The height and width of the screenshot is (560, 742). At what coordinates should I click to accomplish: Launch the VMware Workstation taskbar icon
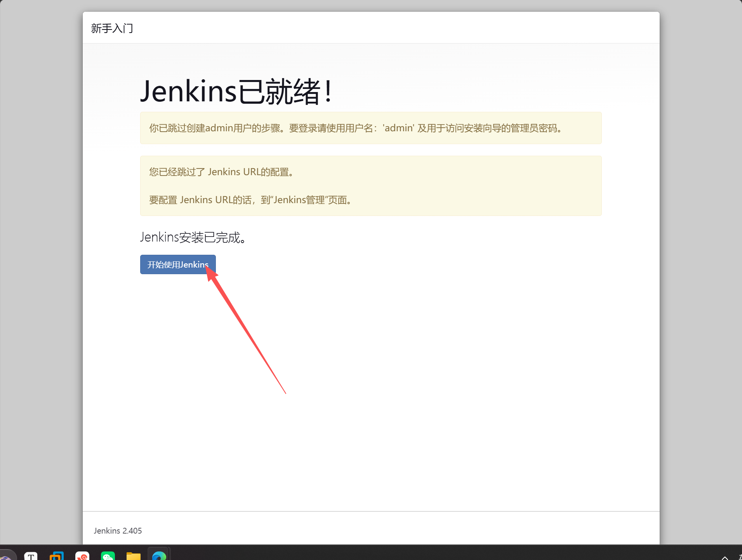[57, 556]
